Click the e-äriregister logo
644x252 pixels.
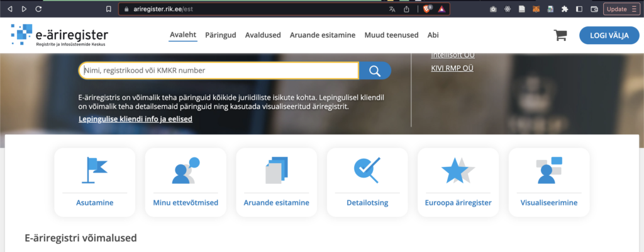60,35
